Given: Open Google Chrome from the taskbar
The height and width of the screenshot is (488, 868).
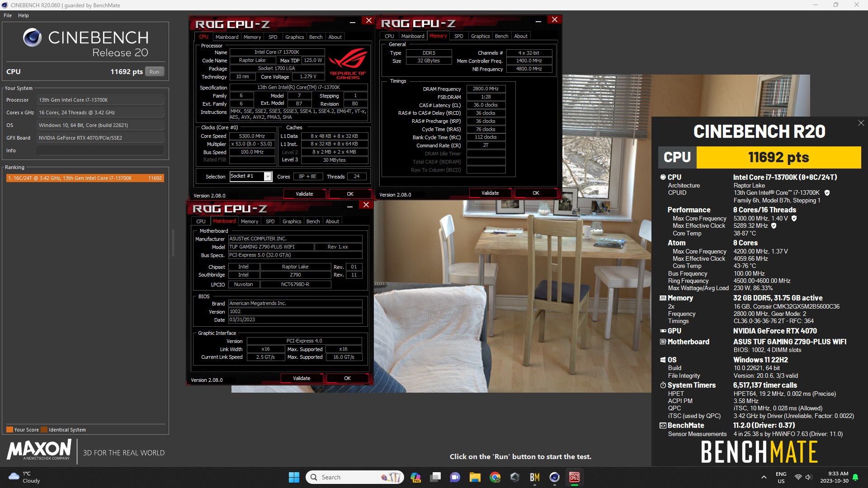Looking at the screenshot, I should click(495, 477).
